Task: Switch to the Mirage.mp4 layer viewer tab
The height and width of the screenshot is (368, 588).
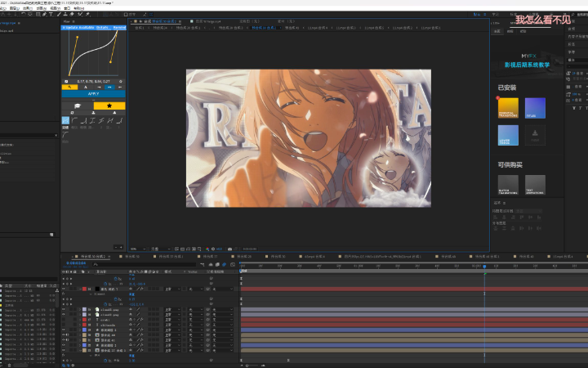Action: coord(207,21)
